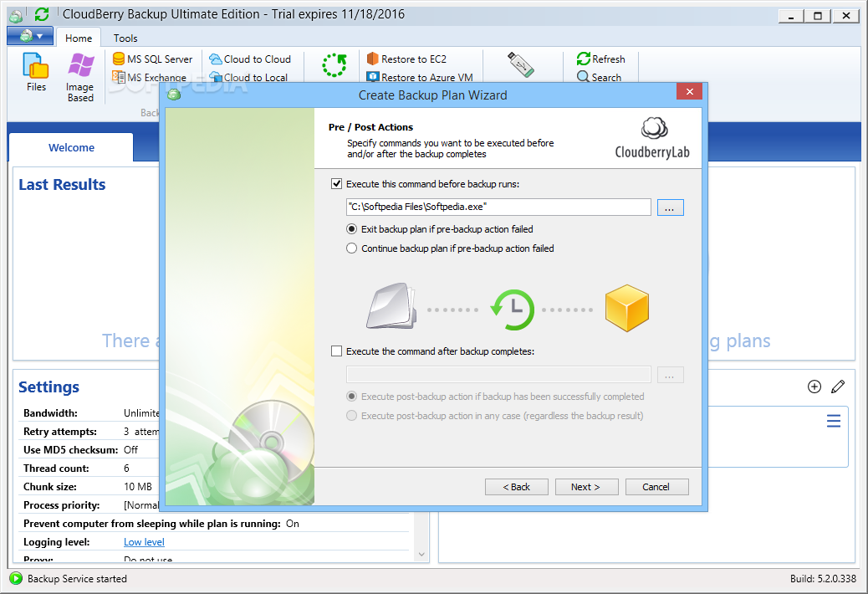Viewport: 868px width, 594px height.
Task: Click Next in the wizard
Action: point(586,487)
